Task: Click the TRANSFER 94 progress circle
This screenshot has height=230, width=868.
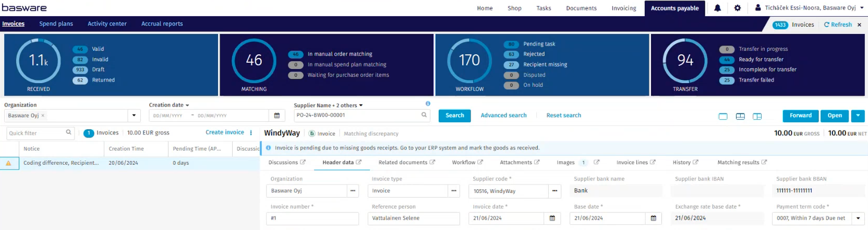Action: (x=685, y=61)
